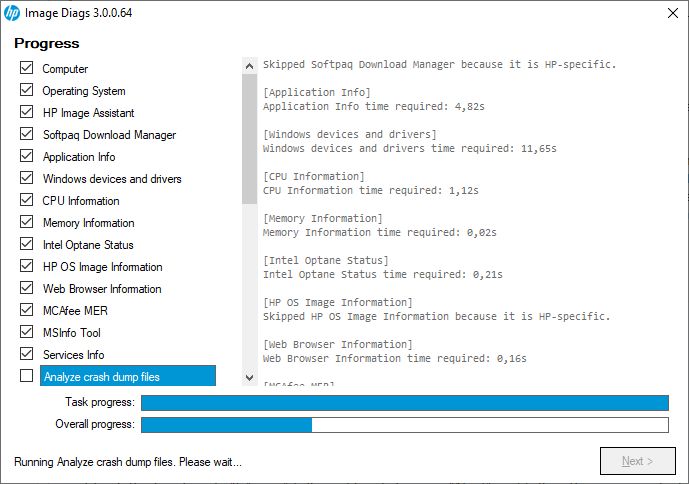
Task: Click the log scroll down arrow
Action: pos(250,378)
